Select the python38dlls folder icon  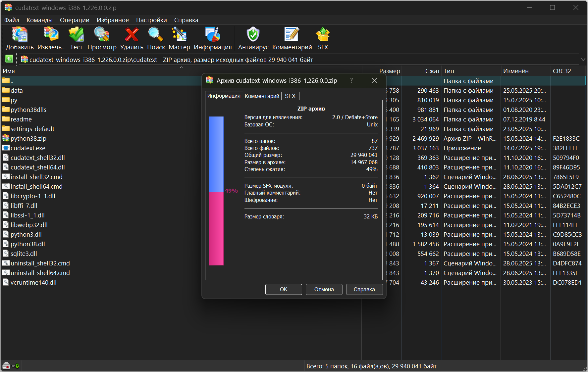6,109
